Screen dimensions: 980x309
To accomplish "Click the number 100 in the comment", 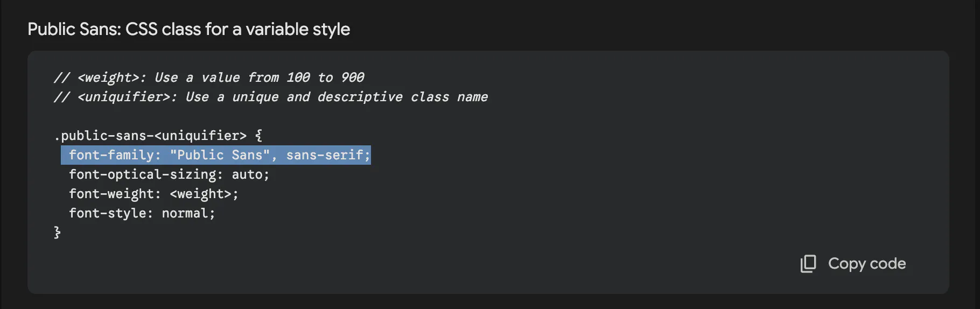I will (x=298, y=78).
